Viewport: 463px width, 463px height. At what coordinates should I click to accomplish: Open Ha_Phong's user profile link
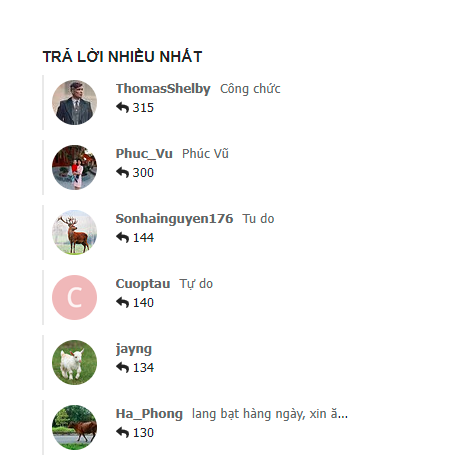149,414
